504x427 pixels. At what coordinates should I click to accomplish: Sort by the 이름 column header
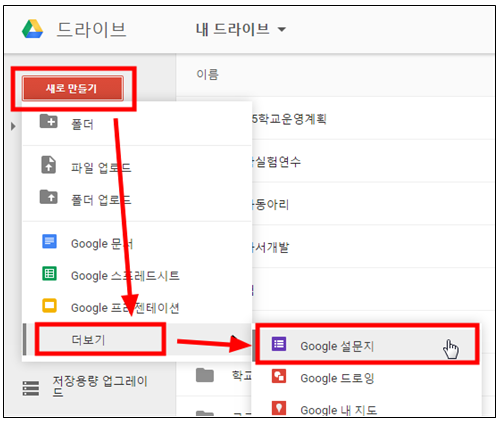[x=207, y=74]
